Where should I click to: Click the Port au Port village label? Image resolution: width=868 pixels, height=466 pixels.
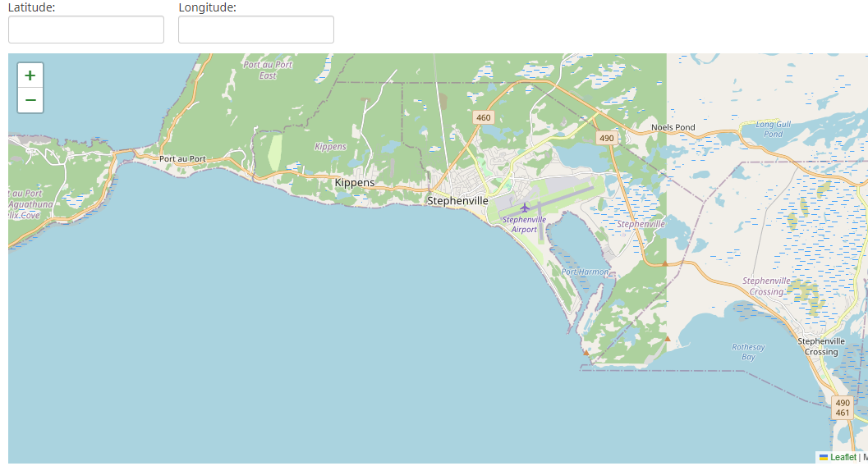click(x=181, y=158)
